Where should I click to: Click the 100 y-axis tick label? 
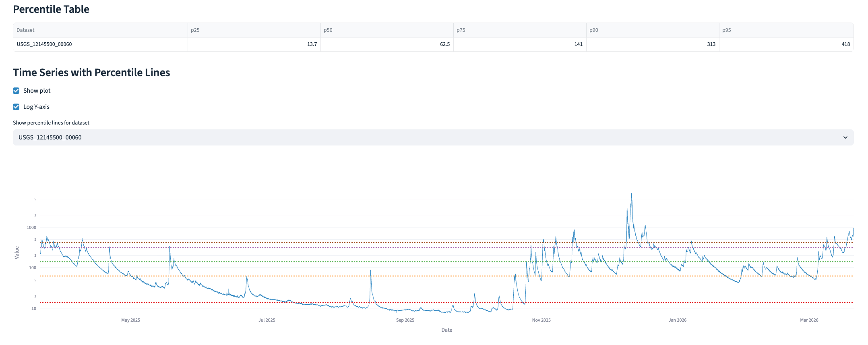pyautogui.click(x=33, y=268)
